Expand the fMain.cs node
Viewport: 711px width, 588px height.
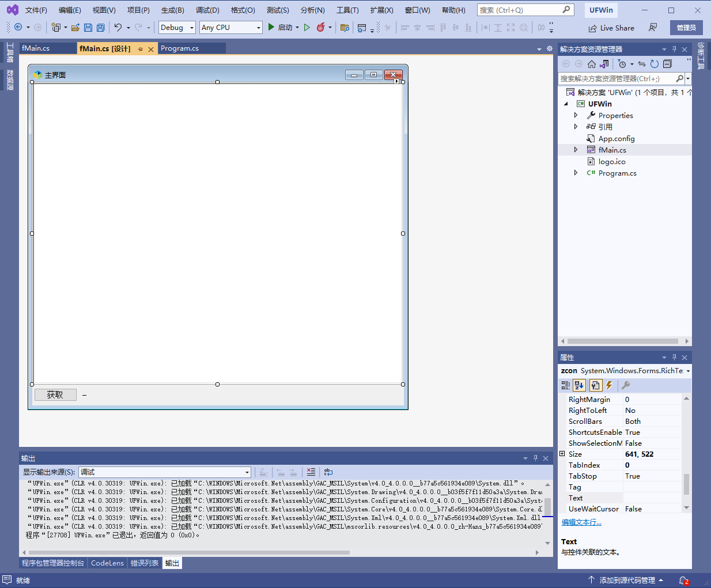point(576,150)
